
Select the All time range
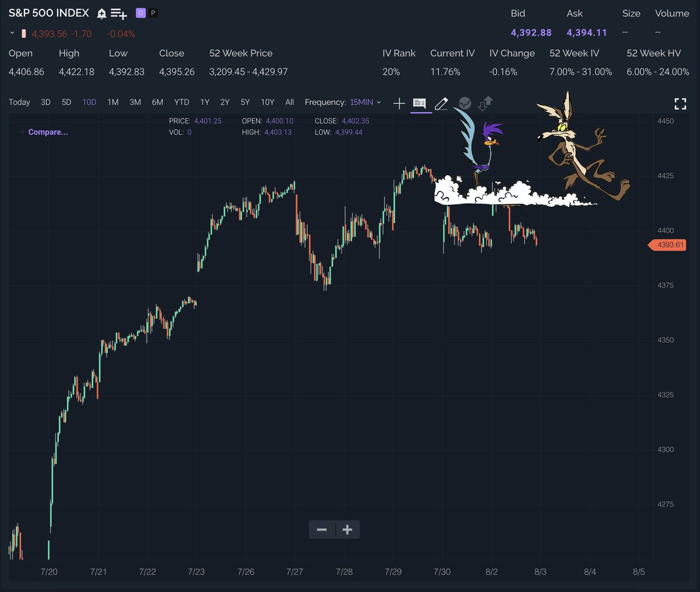click(289, 102)
